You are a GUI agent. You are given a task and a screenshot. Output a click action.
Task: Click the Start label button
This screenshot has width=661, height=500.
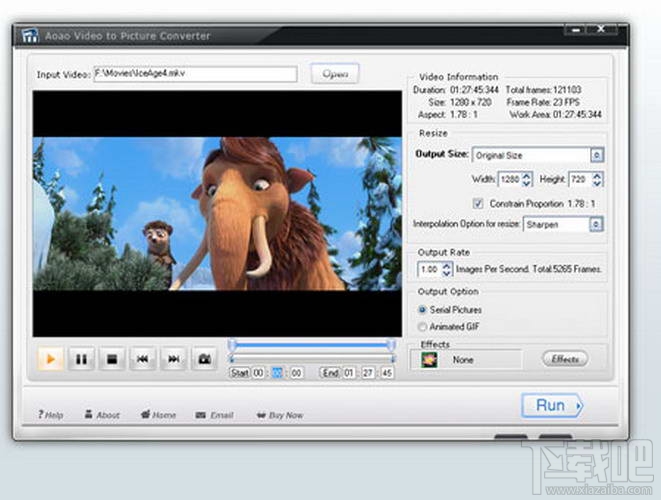(239, 373)
